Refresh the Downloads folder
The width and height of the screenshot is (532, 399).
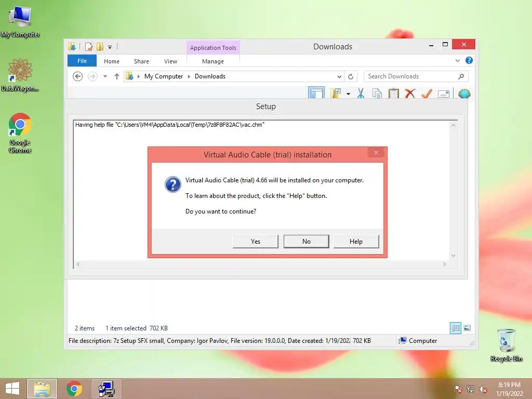pyautogui.click(x=351, y=76)
